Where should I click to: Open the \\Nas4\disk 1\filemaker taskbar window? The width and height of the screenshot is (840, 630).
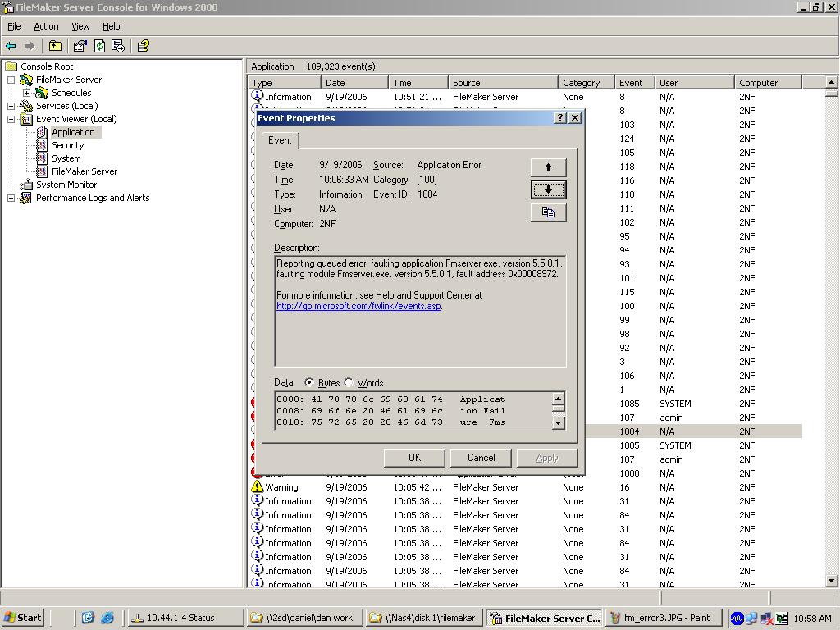point(424,618)
